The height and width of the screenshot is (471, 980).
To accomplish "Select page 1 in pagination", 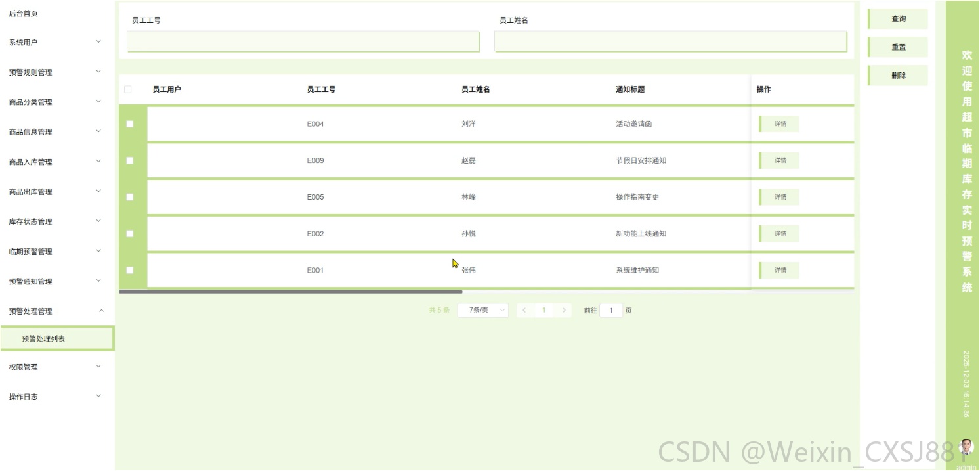I will click(x=544, y=310).
